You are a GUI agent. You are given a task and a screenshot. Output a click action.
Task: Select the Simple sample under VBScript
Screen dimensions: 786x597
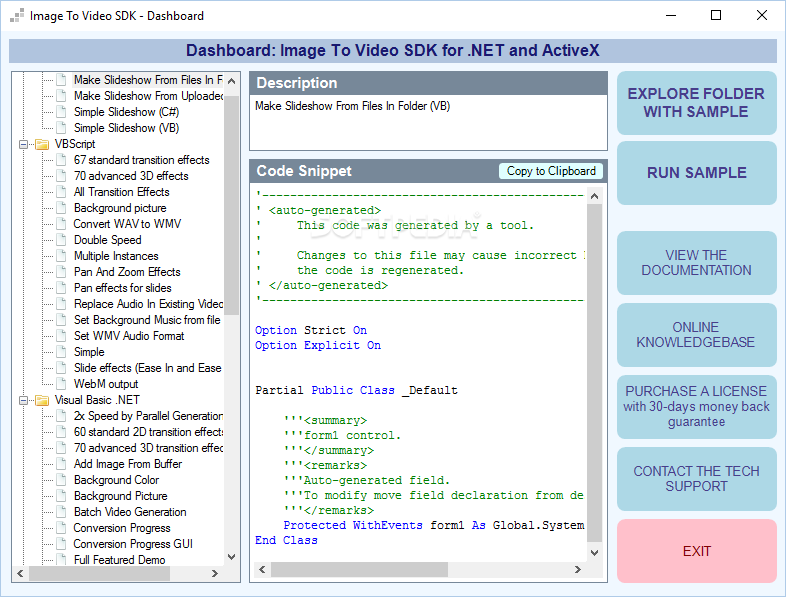89,352
